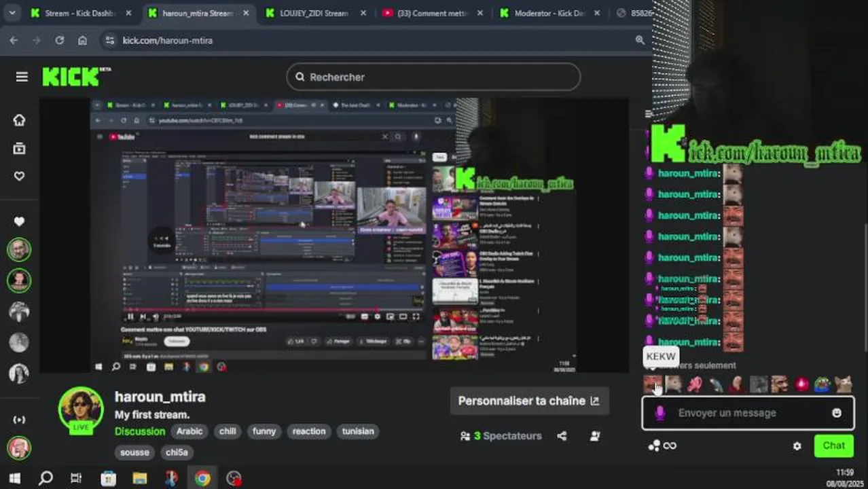Open File Explorer from taskbar
868x489 pixels.
click(139, 478)
